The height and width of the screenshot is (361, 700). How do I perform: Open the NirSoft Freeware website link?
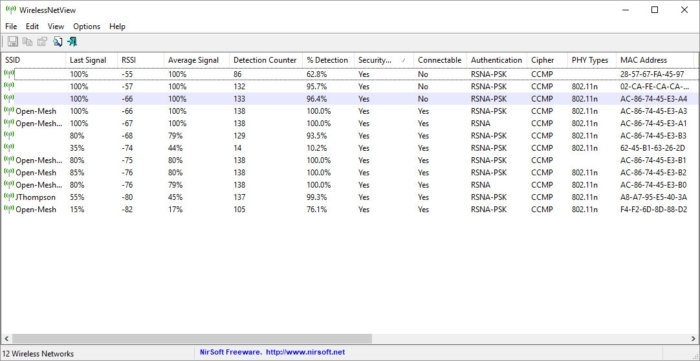pyautogui.click(x=272, y=353)
